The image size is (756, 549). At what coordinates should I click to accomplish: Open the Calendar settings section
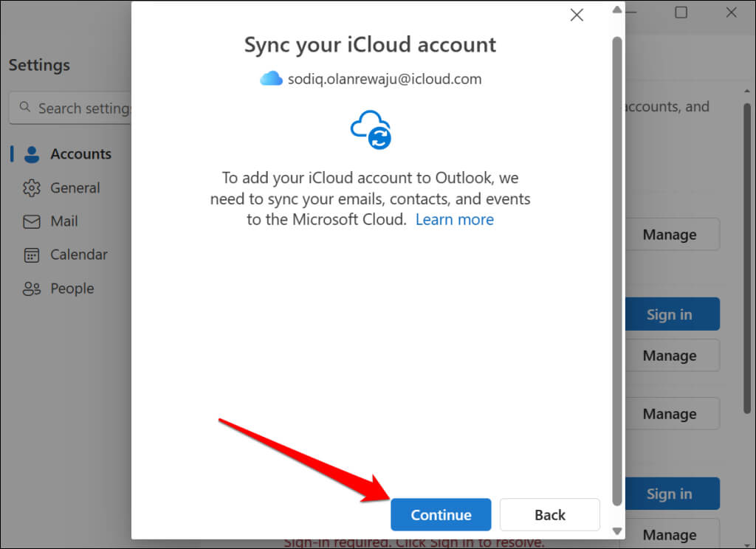coord(67,255)
